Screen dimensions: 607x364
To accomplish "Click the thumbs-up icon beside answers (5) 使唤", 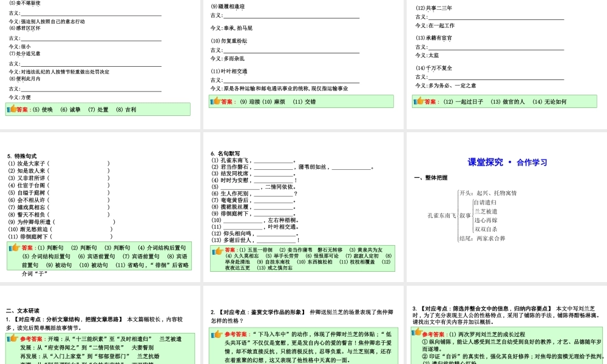I will pos(12,109).
